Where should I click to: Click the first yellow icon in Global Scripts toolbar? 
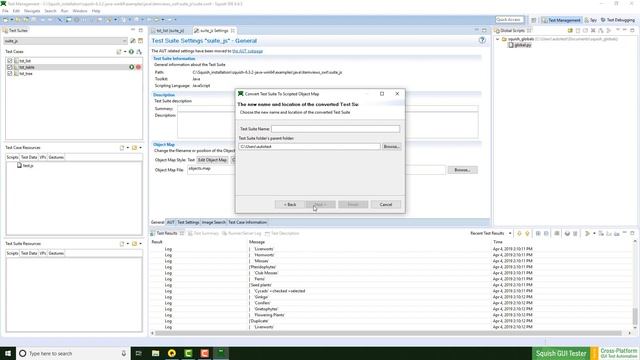click(570, 31)
